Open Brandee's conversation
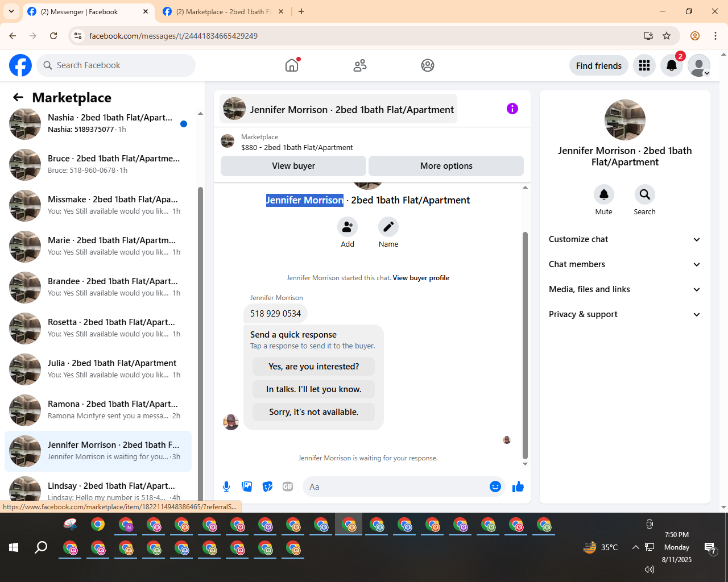 pyautogui.click(x=98, y=287)
